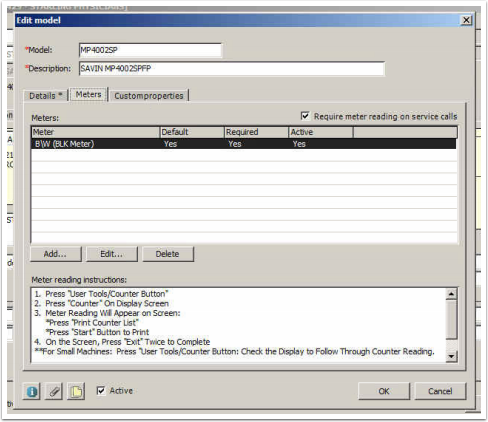
Task: Close the Edit model dialog
Action: click(466, 20)
